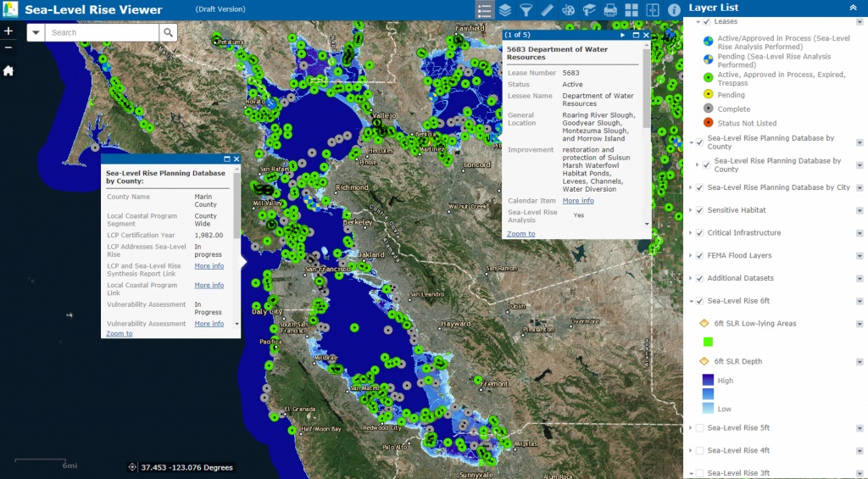
Task: Open the search source dropdown arrow
Action: click(x=36, y=32)
